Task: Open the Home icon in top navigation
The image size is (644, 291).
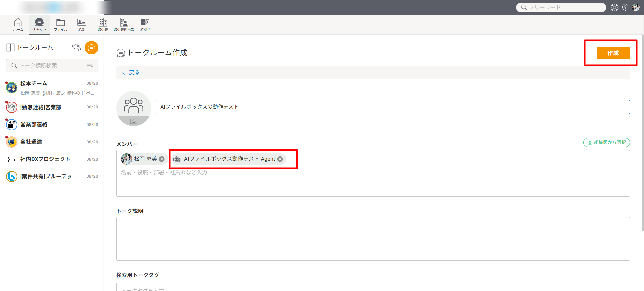Action: click(18, 25)
